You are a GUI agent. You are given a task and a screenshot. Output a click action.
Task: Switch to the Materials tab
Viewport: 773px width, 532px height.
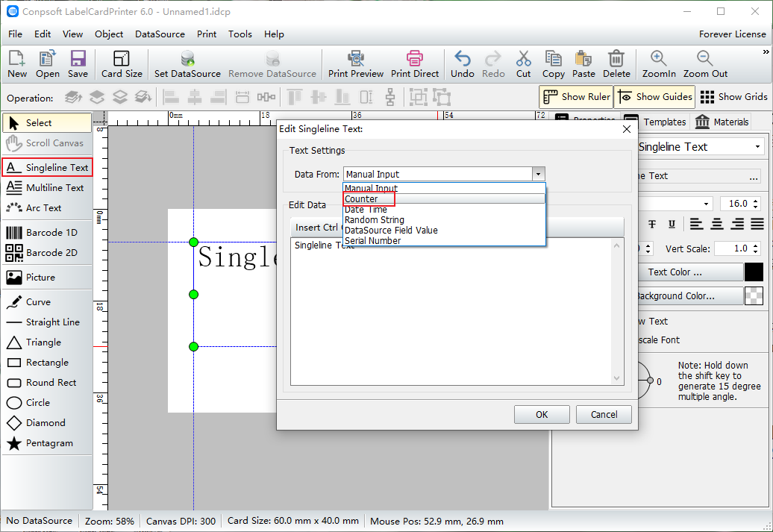[x=722, y=122]
